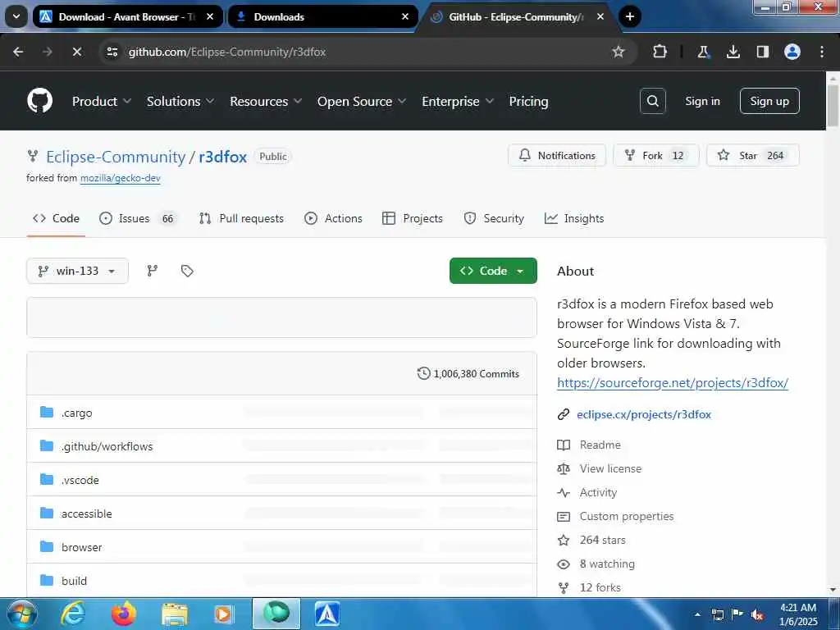Switch to the Projects tab
The image size is (840, 630).
[x=413, y=218]
